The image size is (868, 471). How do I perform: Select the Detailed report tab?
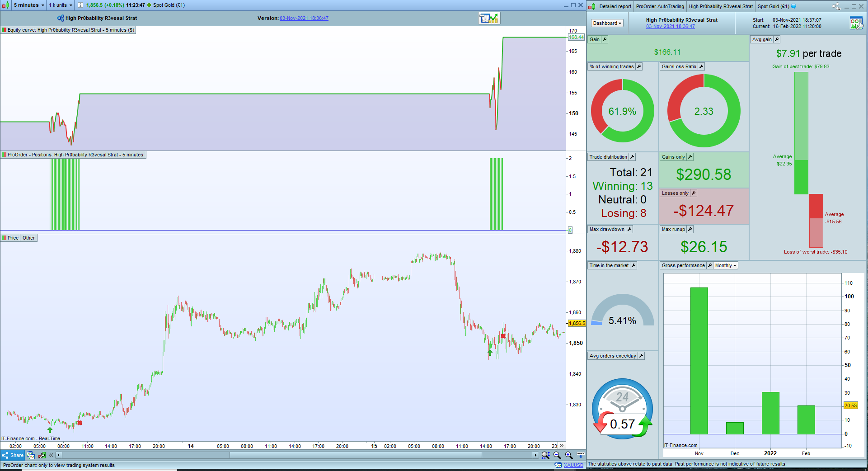pyautogui.click(x=615, y=6)
